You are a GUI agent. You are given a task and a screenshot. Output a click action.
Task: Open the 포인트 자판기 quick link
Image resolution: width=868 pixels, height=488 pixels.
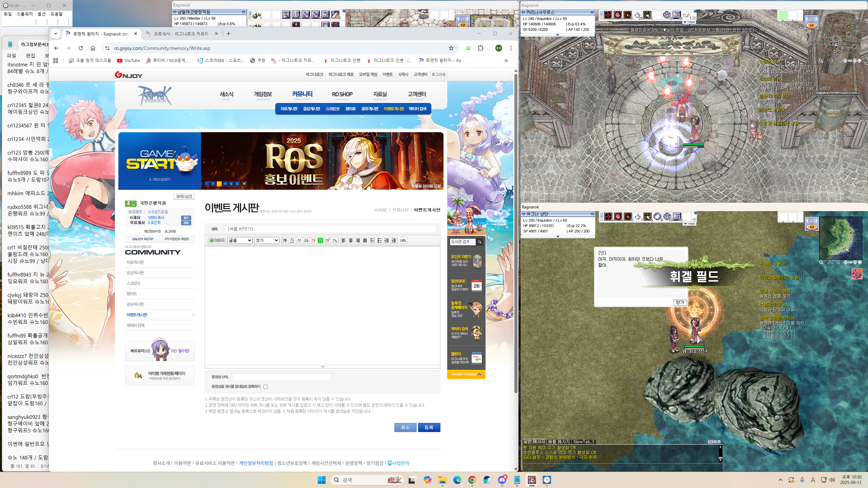point(466,261)
